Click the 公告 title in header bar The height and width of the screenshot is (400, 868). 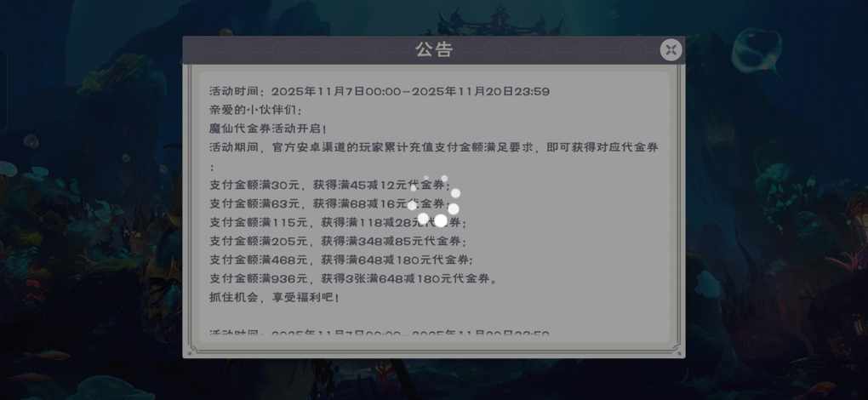point(434,50)
